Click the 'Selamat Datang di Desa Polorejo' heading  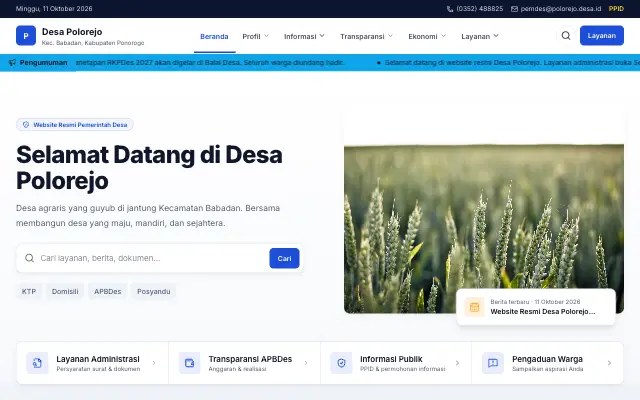(x=149, y=168)
